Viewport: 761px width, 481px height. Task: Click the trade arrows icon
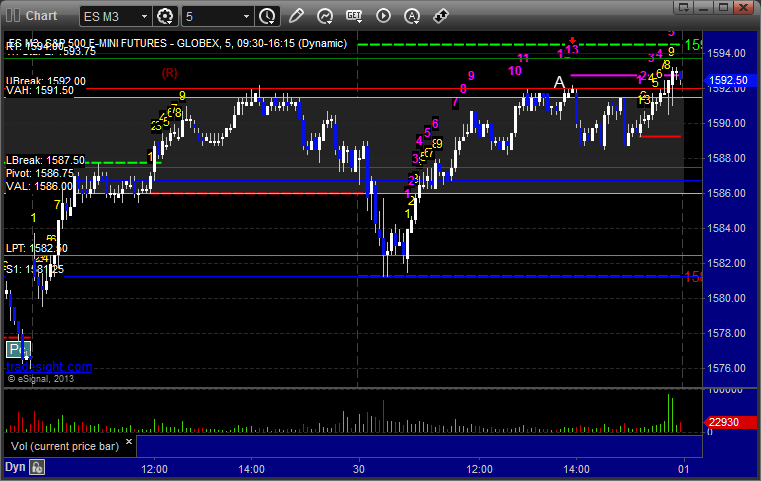pos(441,16)
